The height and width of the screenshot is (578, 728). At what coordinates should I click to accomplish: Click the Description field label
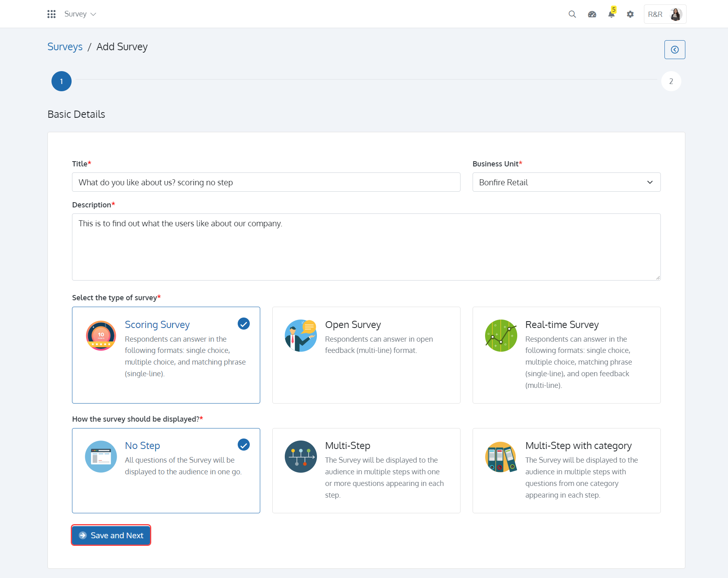tap(93, 205)
